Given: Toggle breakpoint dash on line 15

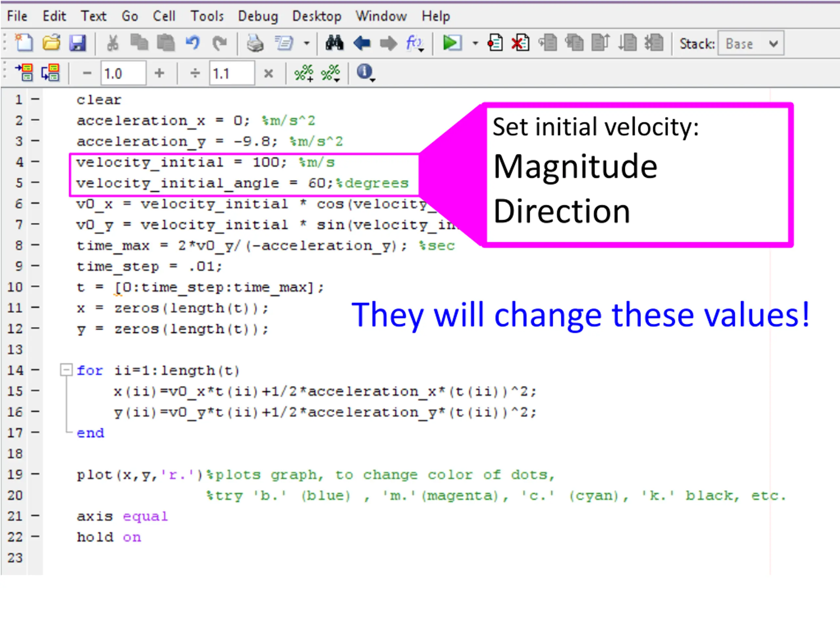Looking at the screenshot, I should tap(35, 391).
